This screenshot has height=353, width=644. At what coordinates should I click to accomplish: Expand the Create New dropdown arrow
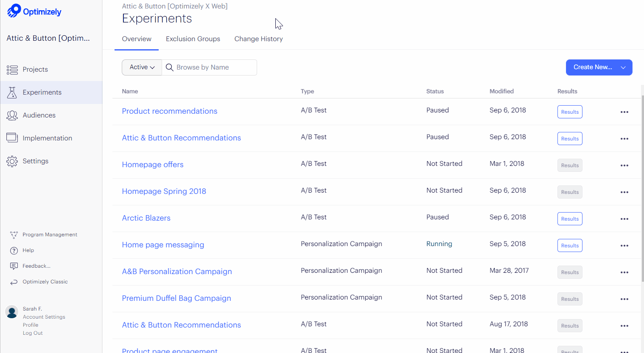[x=623, y=67]
